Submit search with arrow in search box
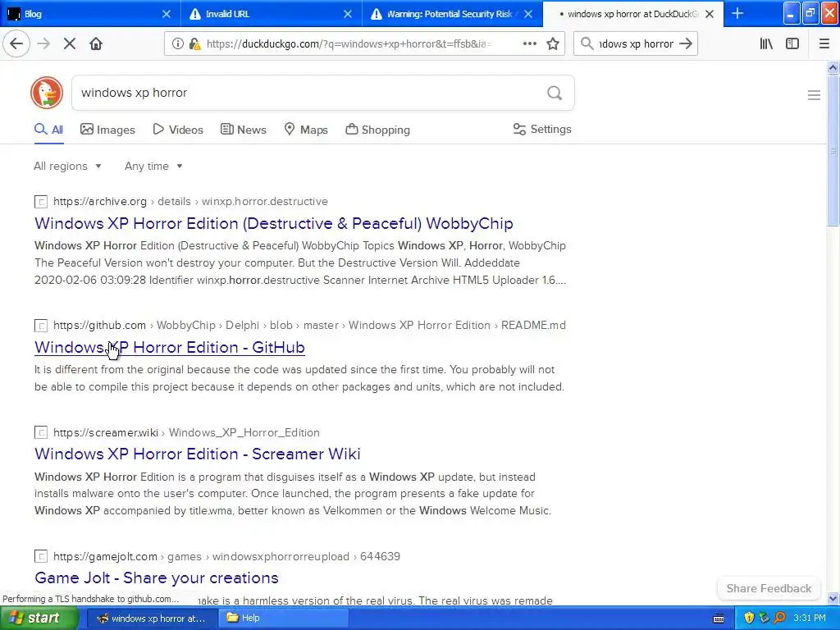The height and width of the screenshot is (630, 840). coord(685,43)
